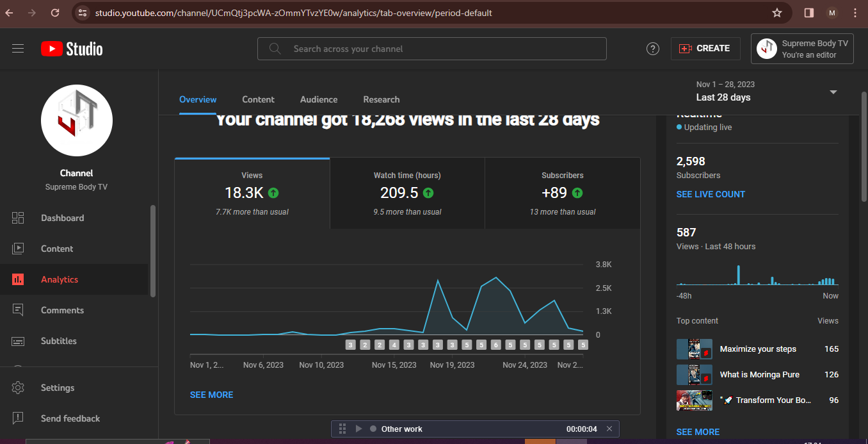Click the main page vertical scrollbar
The image size is (868, 444).
[864, 147]
